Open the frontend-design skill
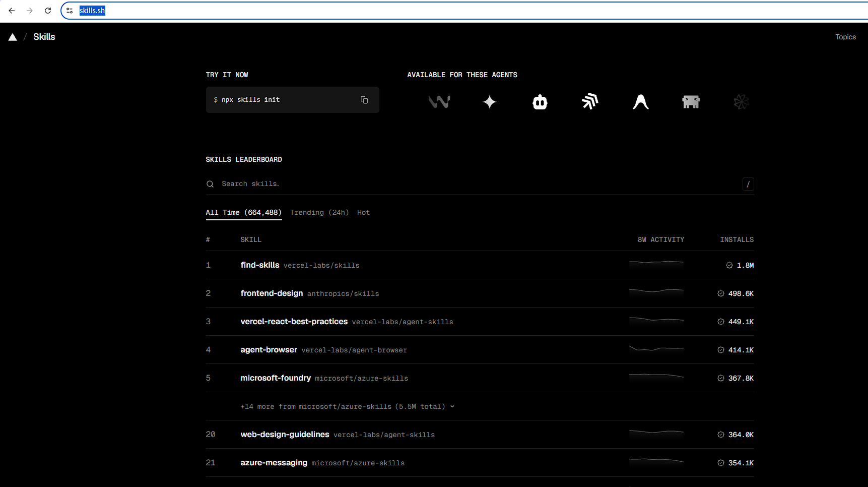This screenshot has width=868, height=487. 272,293
